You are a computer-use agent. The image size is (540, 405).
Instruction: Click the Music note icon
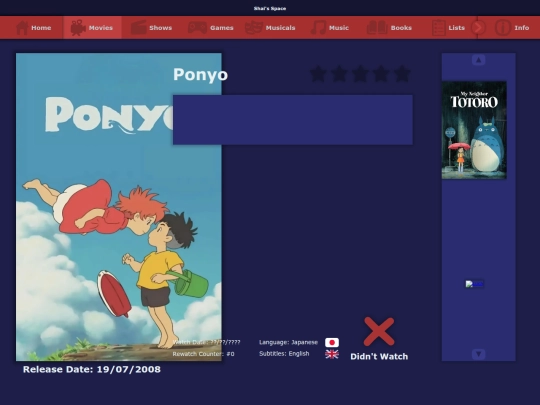(x=318, y=28)
